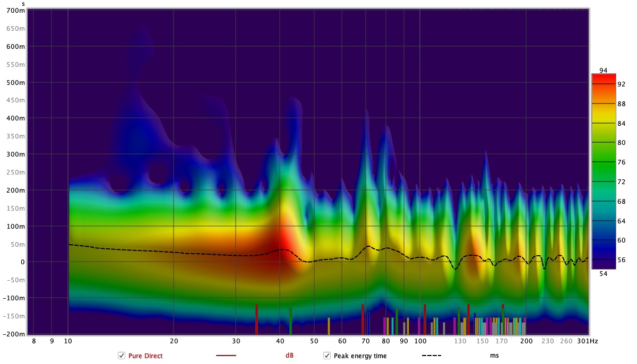
Task: Disable the Peak energy time checkbox
Action: (x=327, y=356)
